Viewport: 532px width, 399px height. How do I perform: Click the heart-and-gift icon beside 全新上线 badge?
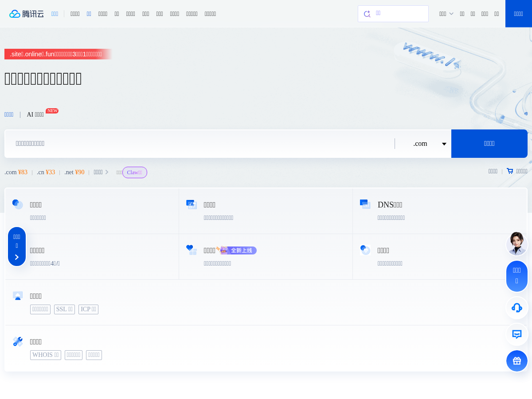pos(192,250)
